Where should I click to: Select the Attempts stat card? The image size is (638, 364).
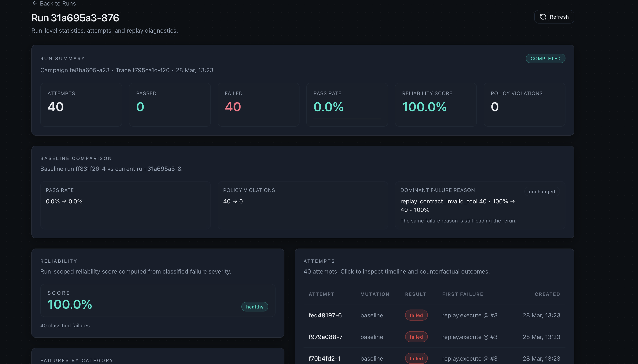click(x=81, y=104)
